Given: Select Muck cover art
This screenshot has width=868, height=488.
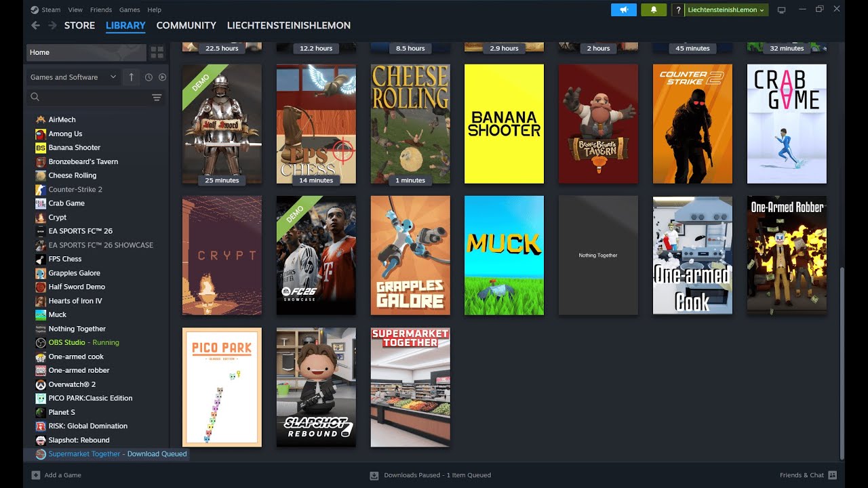Looking at the screenshot, I should click(504, 256).
